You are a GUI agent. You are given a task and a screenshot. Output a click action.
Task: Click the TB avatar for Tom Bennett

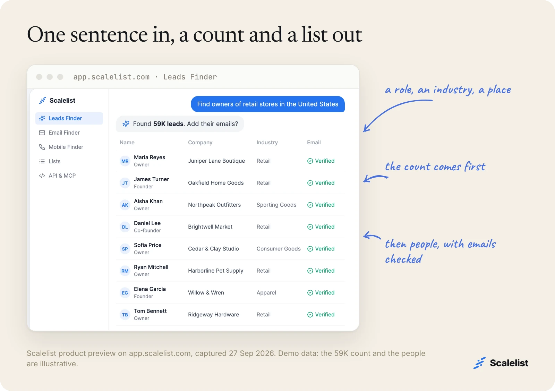(x=125, y=315)
